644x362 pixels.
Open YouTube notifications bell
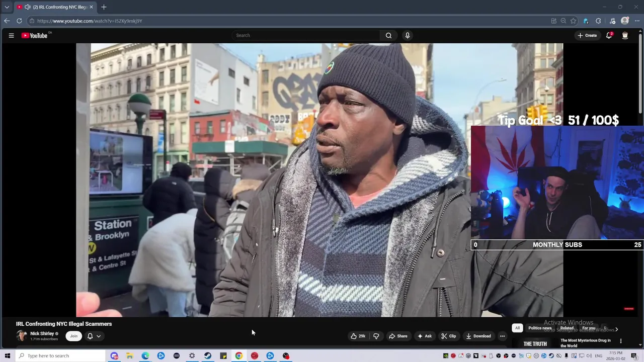tap(609, 35)
